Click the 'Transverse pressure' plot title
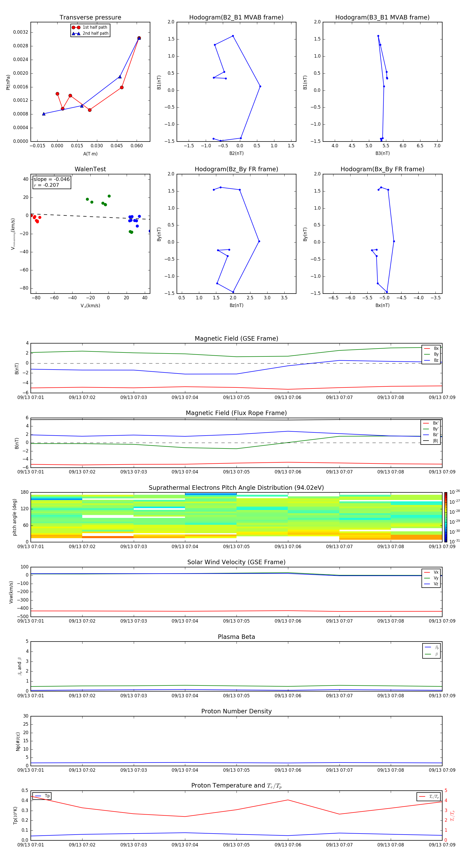The image size is (473, 868). coord(90,18)
